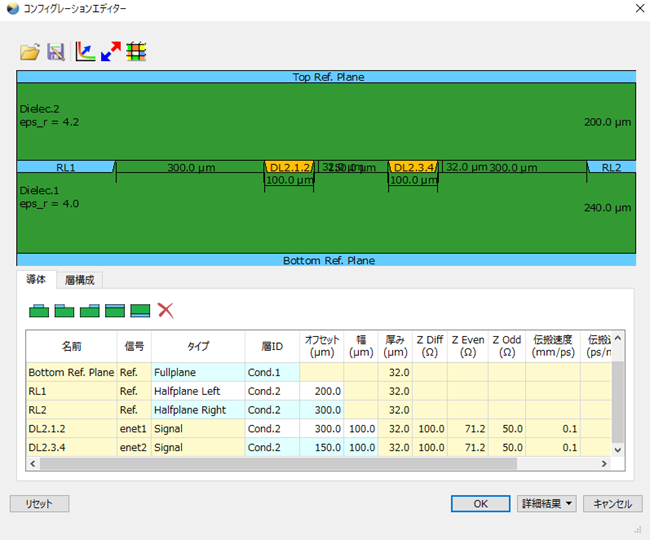Image resolution: width=650 pixels, height=540 pixels.
Task: Click the 240.0 µm thickness label
Action: (x=607, y=208)
